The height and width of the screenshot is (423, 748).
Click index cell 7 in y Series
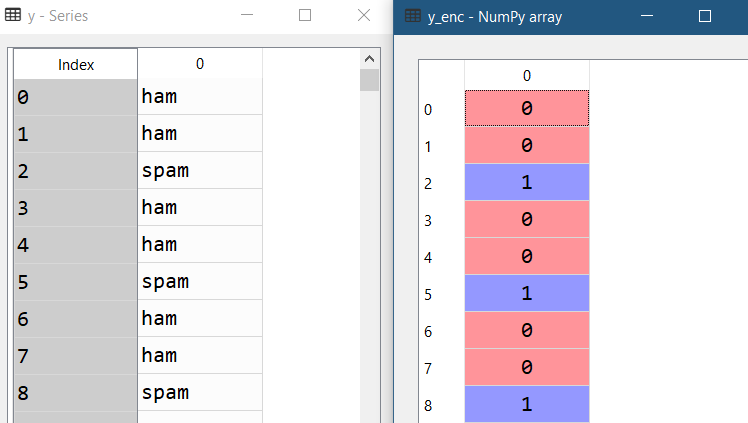pos(76,356)
